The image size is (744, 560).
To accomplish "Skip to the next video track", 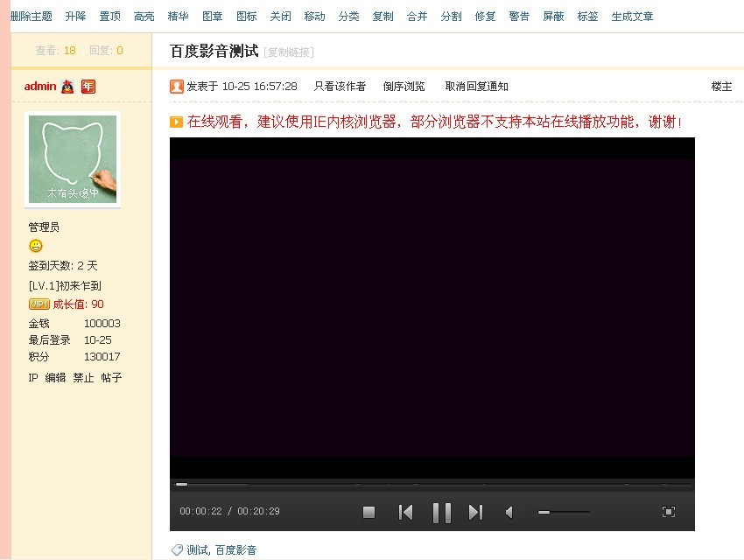I will coord(475,513).
